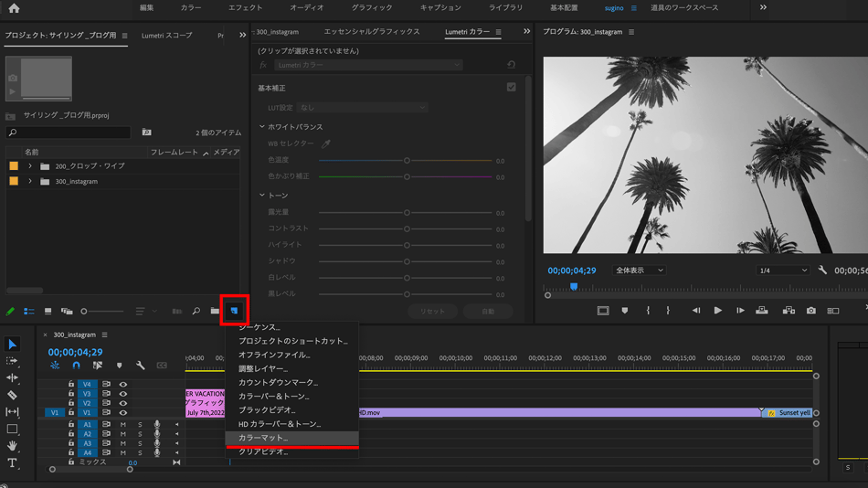This screenshot has height=488, width=868.
Task: Switch to the エッセンシャルグラフィックス tab
Action: (372, 32)
